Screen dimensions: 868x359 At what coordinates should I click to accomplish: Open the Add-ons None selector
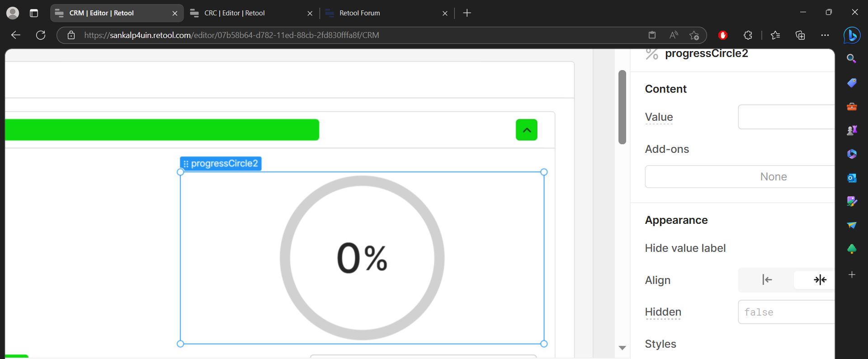(x=740, y=177)
